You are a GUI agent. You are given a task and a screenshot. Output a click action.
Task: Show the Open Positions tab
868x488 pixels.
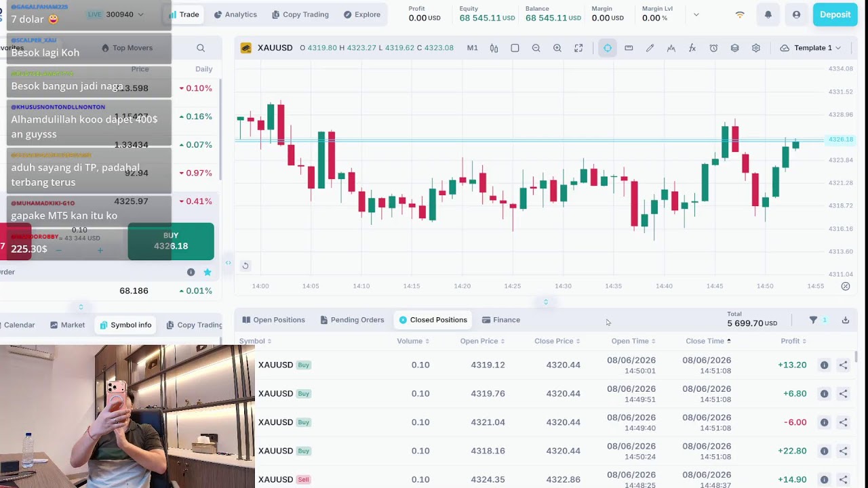point(274,320)
